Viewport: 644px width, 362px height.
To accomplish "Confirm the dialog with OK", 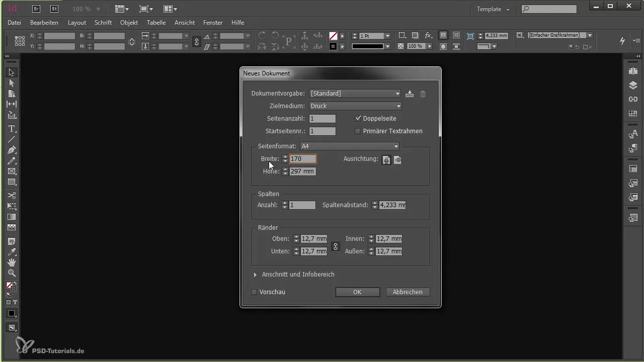I will pos(357,292).
